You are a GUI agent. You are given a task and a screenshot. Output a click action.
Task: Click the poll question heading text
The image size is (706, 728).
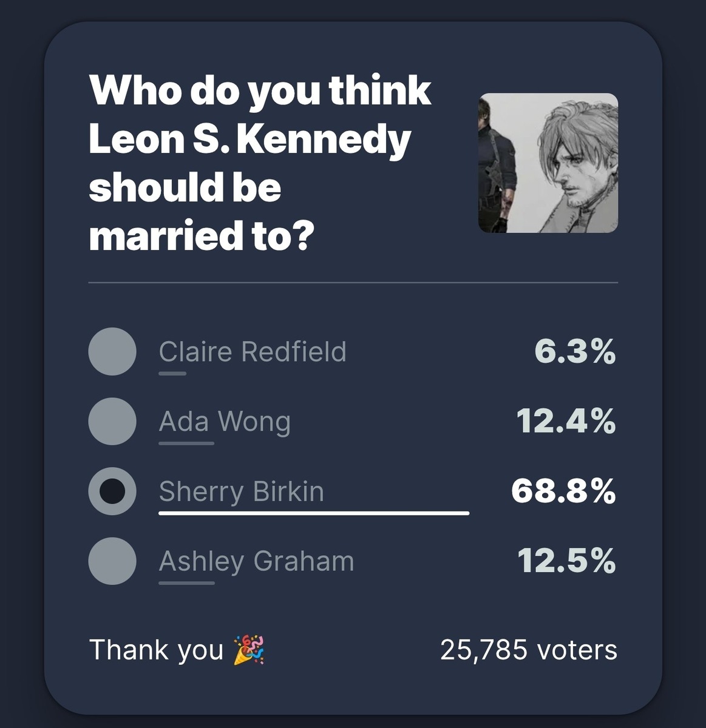[x=261, y=164]
